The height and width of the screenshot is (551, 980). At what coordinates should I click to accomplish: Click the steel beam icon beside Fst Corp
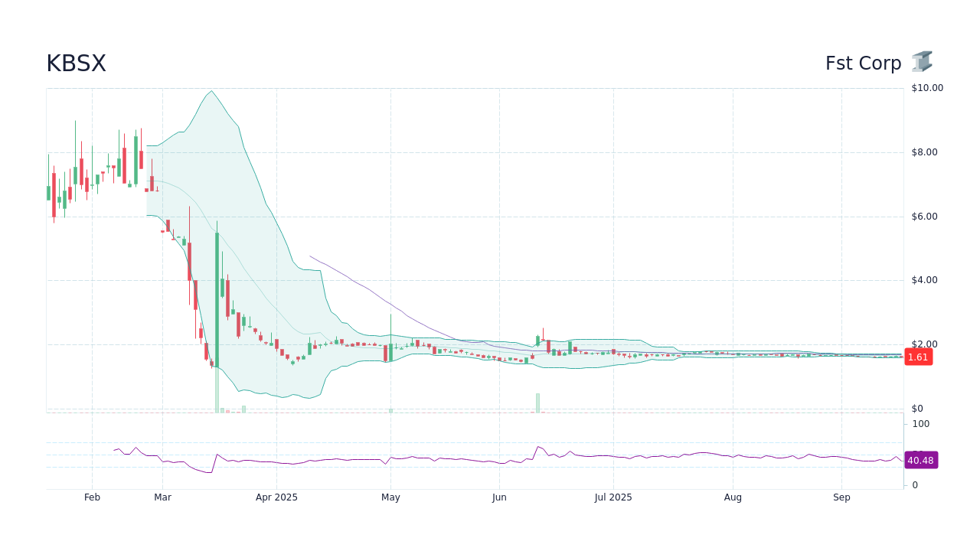click(x=922, y=62)
